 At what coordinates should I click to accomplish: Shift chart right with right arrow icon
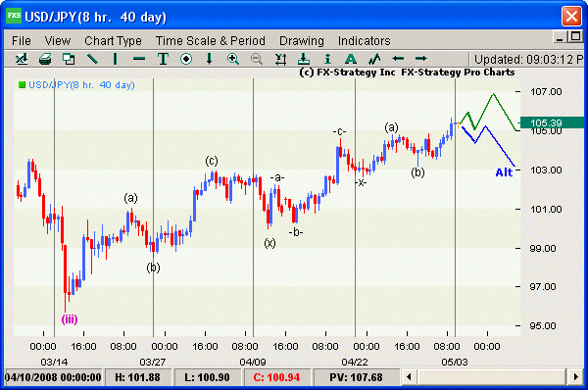point(420,59)
